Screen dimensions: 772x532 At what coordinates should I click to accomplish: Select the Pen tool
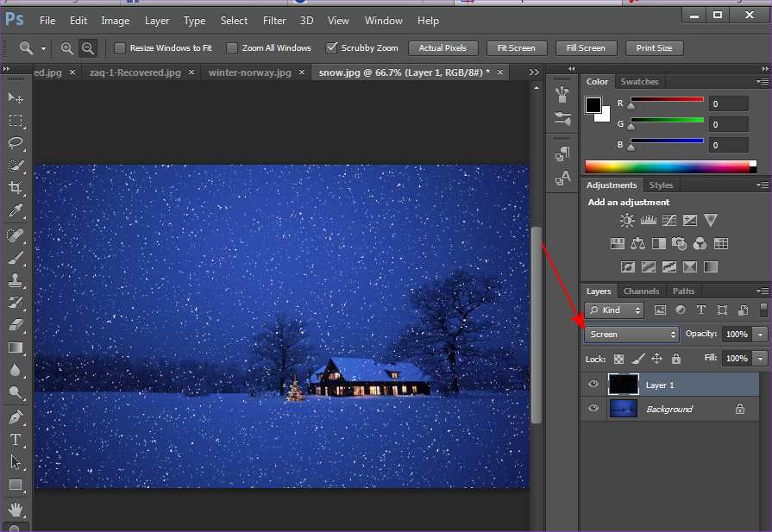click(x=16, y=417)
